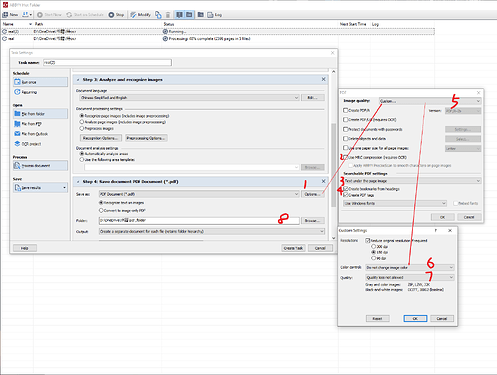The image size is (497, 375).
Task: Click the Preprocessing Options button
Action: pos(146,138)
